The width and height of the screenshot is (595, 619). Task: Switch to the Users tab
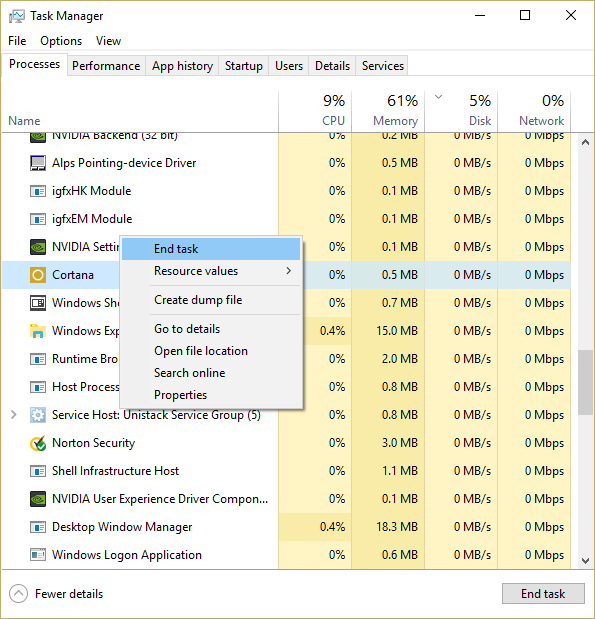[x=289, y=66]
